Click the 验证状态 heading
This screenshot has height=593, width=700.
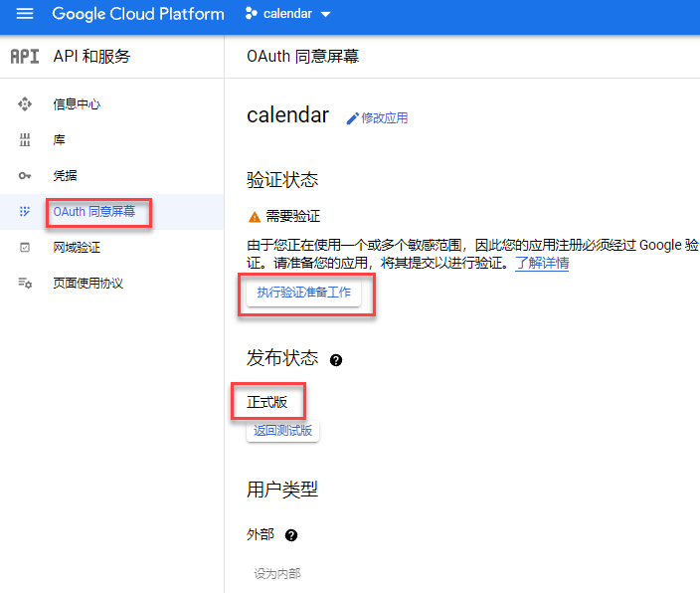coord(282,180)
